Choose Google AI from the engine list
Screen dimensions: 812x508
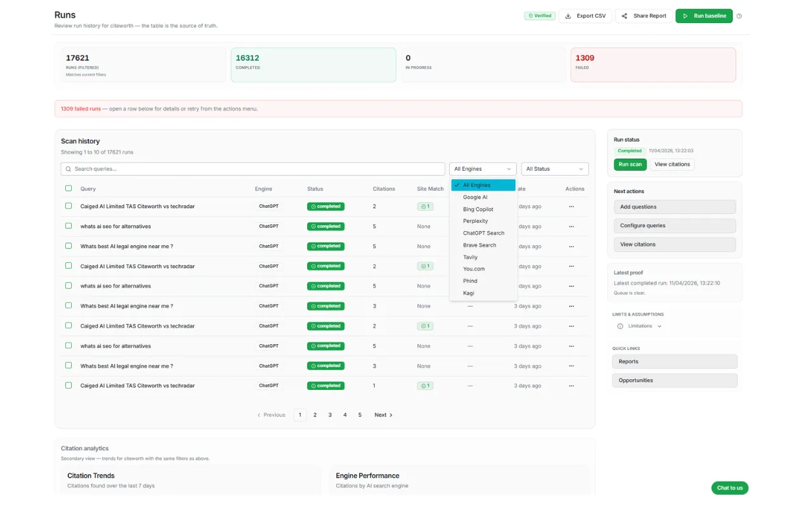click(483, 197)
